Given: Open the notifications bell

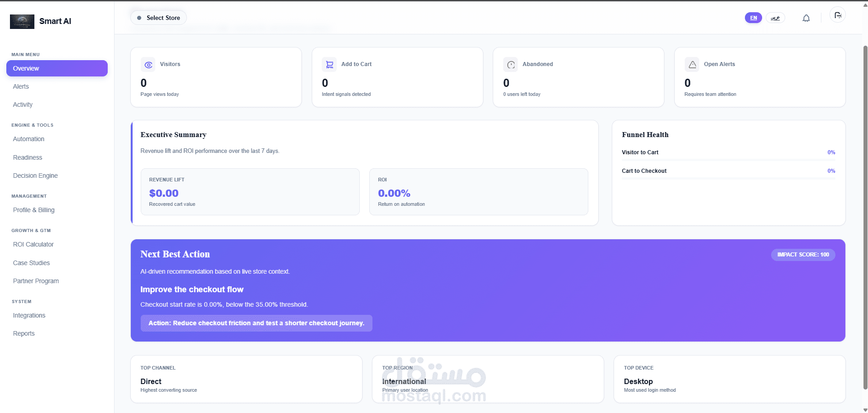Looking at the screenshot, I should click(x=806, y=18).
